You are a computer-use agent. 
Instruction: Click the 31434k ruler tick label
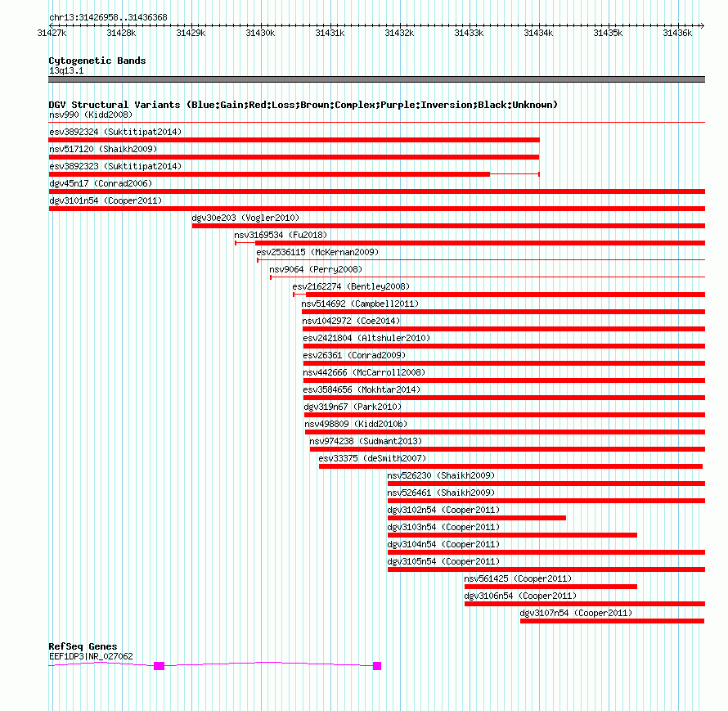coord(538,33)
